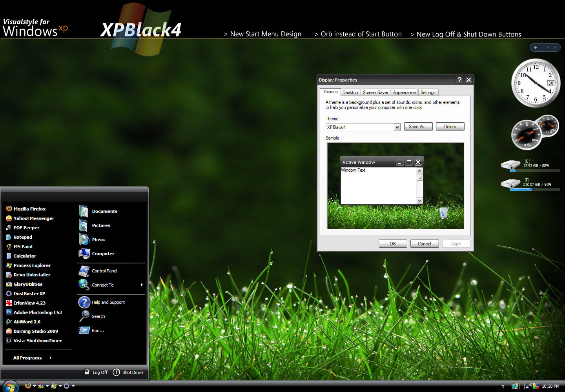The image size is (565, 392).
Task: Open IrfanView 4.23 from the Start menu
Action: coord(26,303)
